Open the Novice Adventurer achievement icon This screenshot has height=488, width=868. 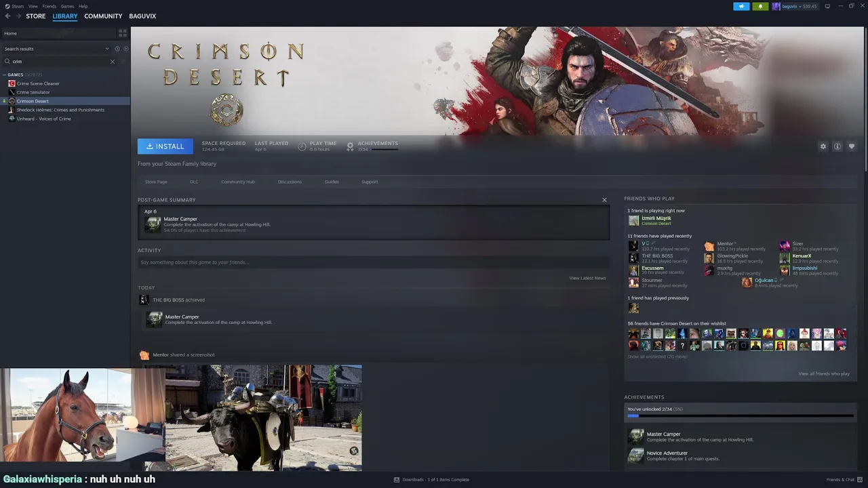pos(635,455)
